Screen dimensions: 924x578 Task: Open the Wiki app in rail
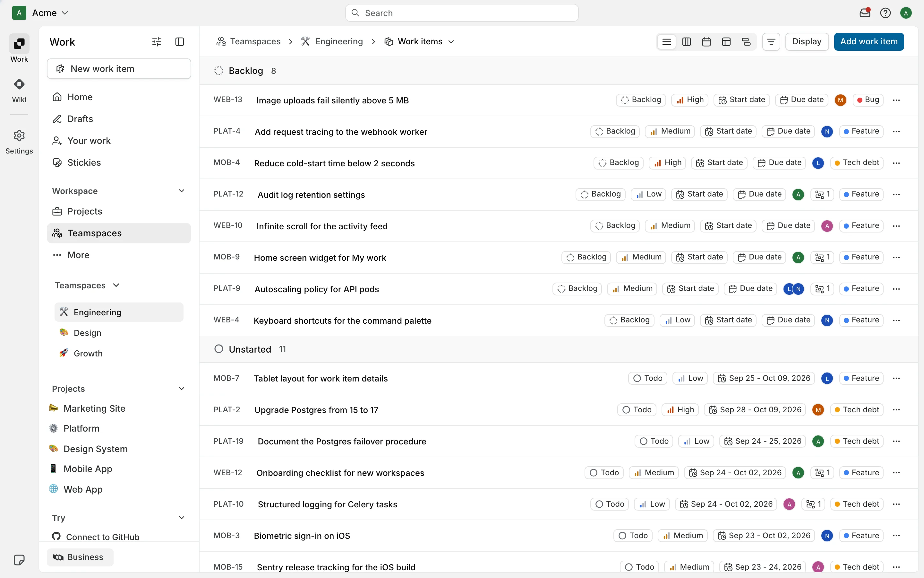(19, 91)
